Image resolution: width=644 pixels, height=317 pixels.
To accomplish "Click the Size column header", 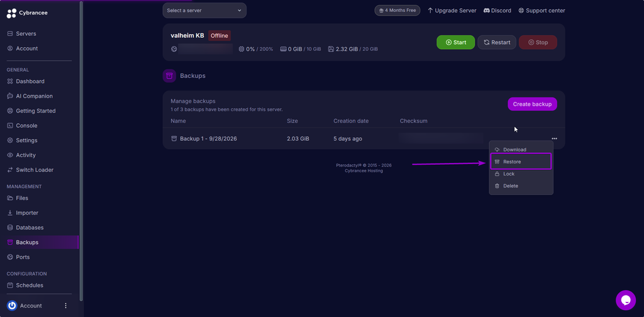I will pos(292,121).
